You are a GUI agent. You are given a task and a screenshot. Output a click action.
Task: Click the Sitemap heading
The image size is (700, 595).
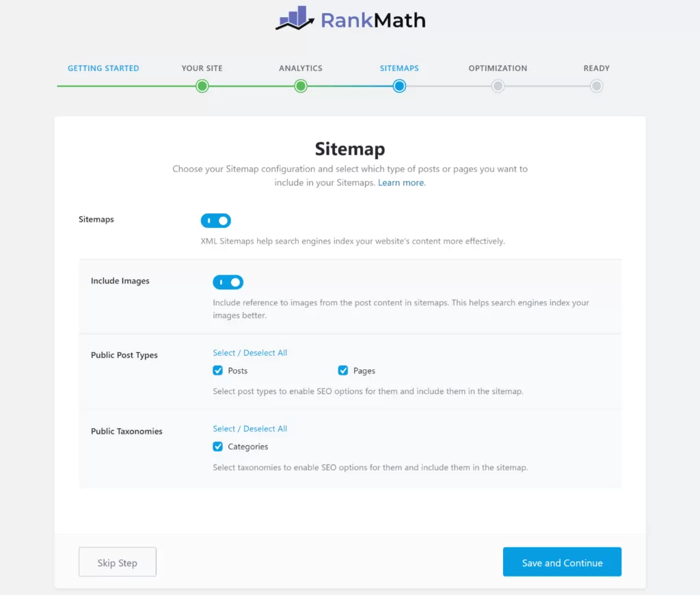[x=350, y=149]
